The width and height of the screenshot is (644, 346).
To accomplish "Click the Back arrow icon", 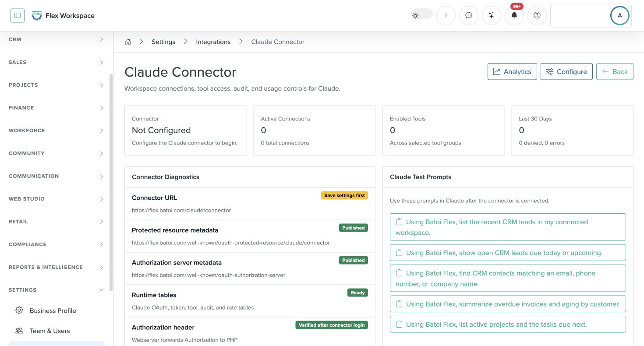I will click(x=605, y=71).
